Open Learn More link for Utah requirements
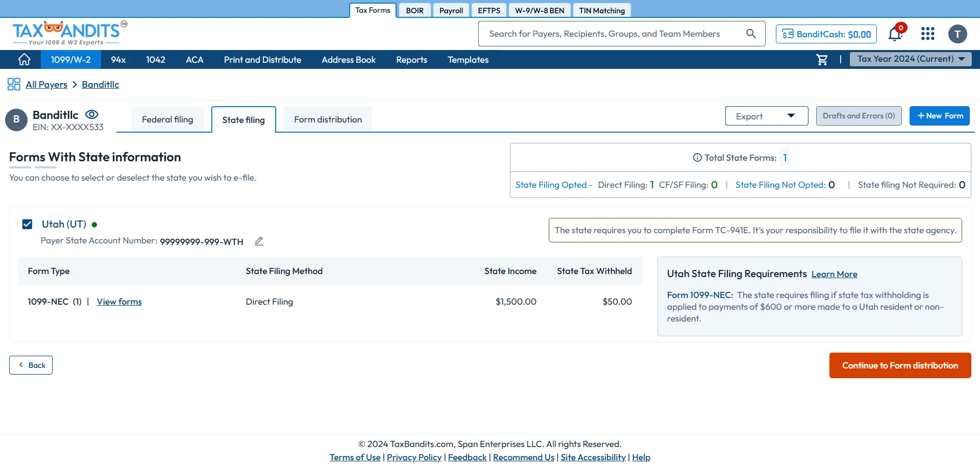 coord(835,274)
